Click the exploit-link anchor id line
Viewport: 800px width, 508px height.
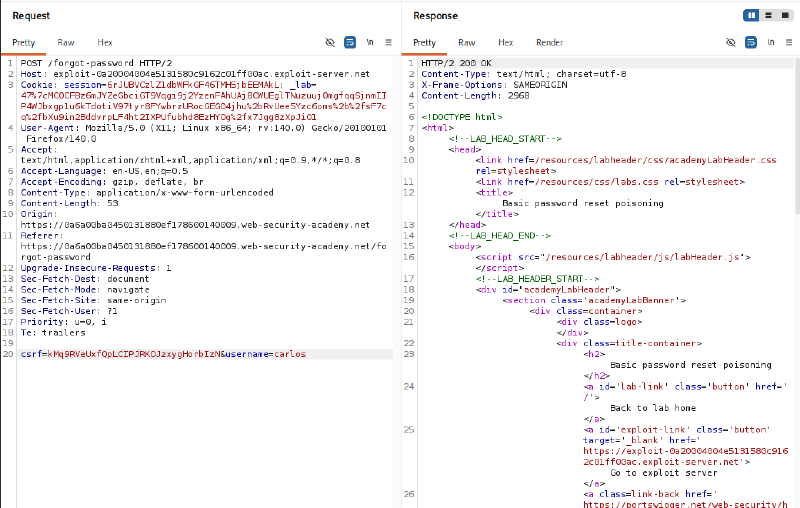pyautogui.click(x=677, y=429)
